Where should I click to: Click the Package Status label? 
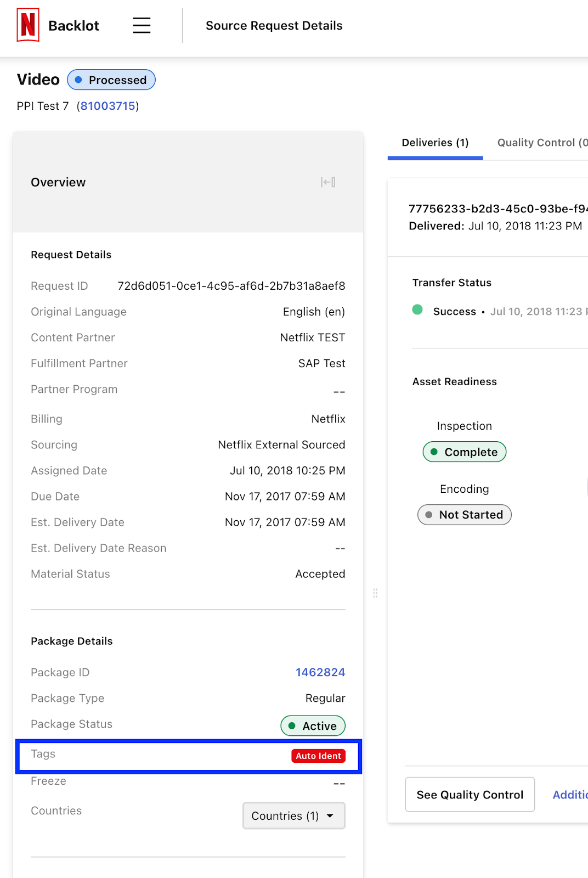click(72, 724)
